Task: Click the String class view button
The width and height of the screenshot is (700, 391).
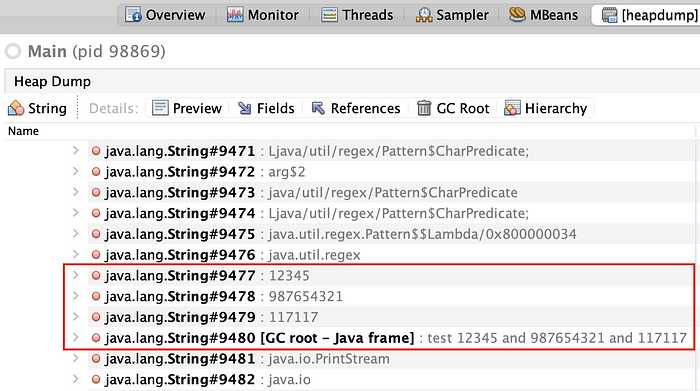Action: click(x=38, y=108)
